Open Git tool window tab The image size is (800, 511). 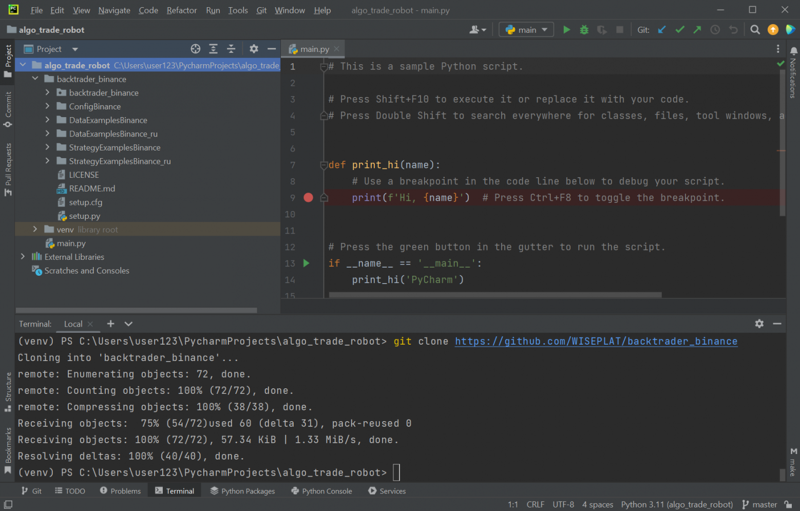32,491
